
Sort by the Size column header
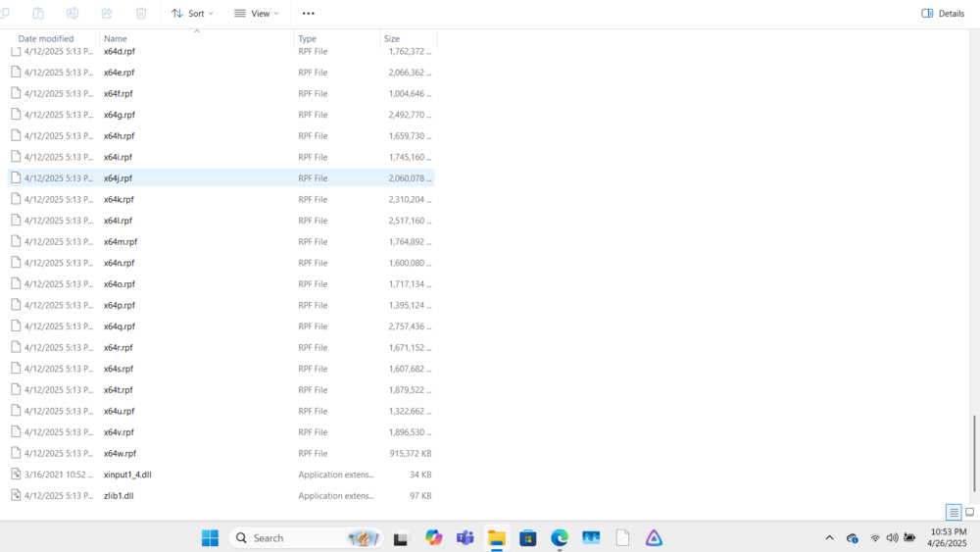[x=392, y=39]
